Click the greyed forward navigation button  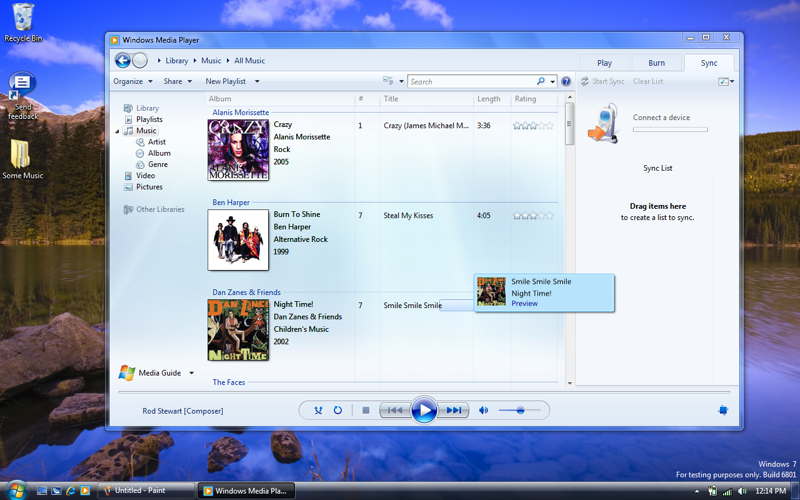click(x=140, y=60)
